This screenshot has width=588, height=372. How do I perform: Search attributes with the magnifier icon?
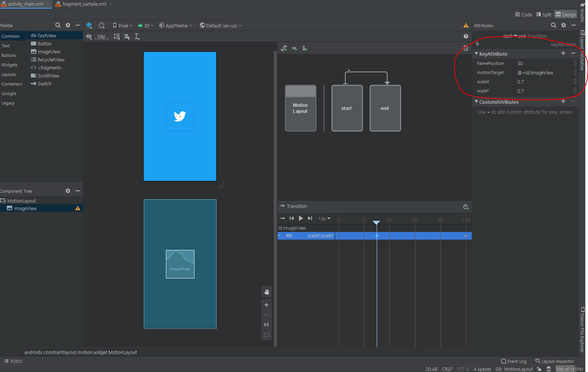(x=554, y=25)
